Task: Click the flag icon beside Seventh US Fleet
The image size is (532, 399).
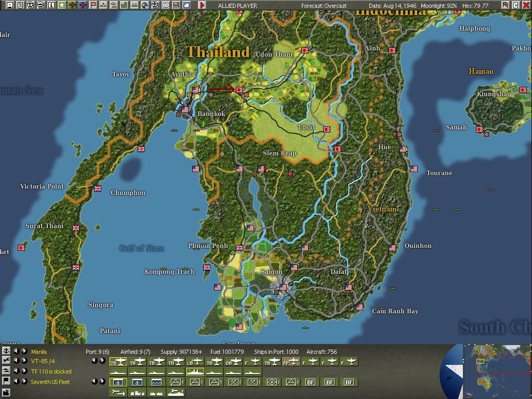Action: pos(6,381)
